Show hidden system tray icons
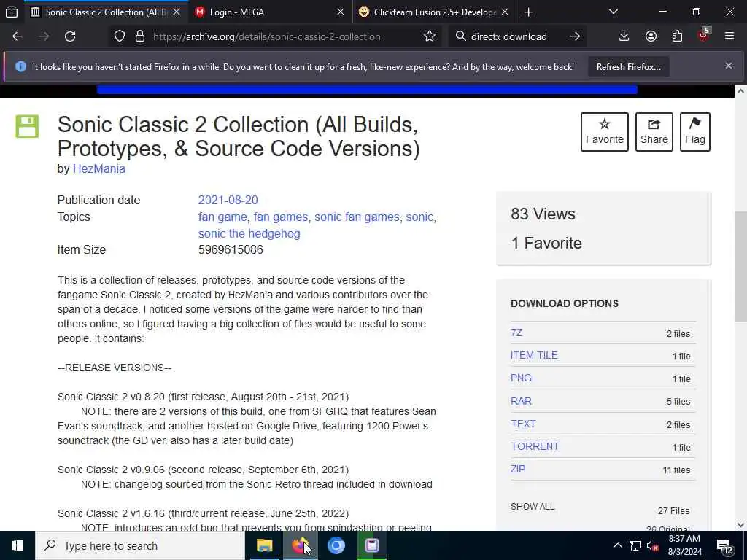 tap(617, 545)
